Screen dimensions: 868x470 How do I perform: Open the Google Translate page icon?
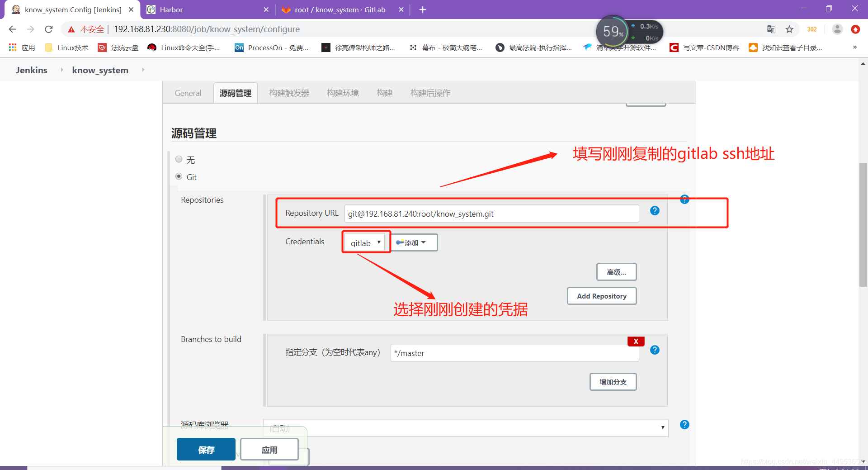click(x=771, y=29)
